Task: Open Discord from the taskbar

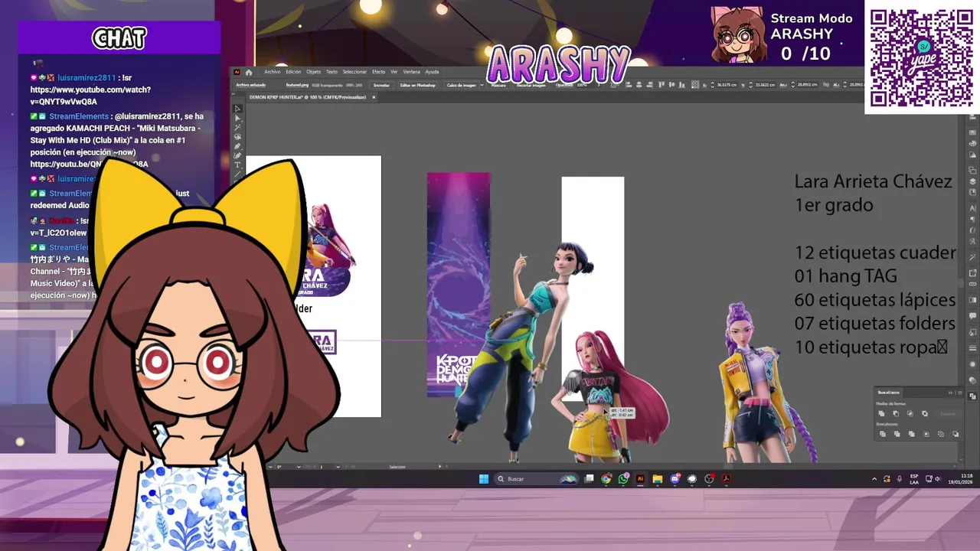Action: pyautogui.click(x=675, y=479)
